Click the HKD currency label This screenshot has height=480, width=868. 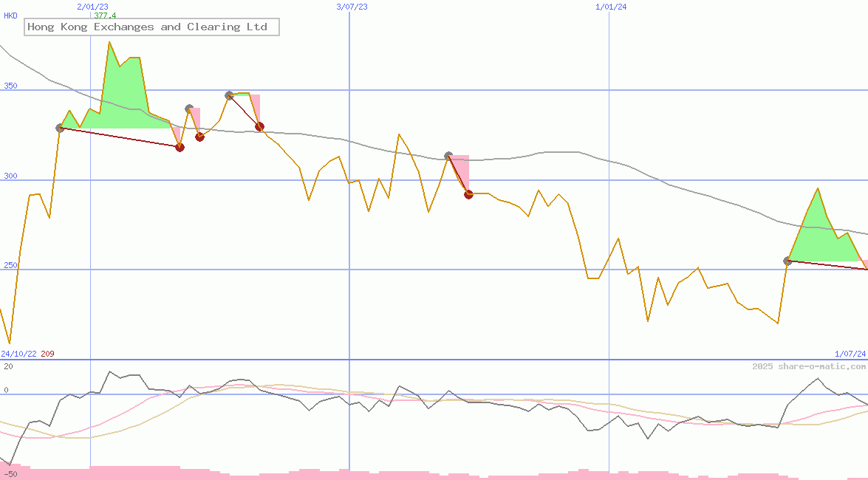(10, 16)
